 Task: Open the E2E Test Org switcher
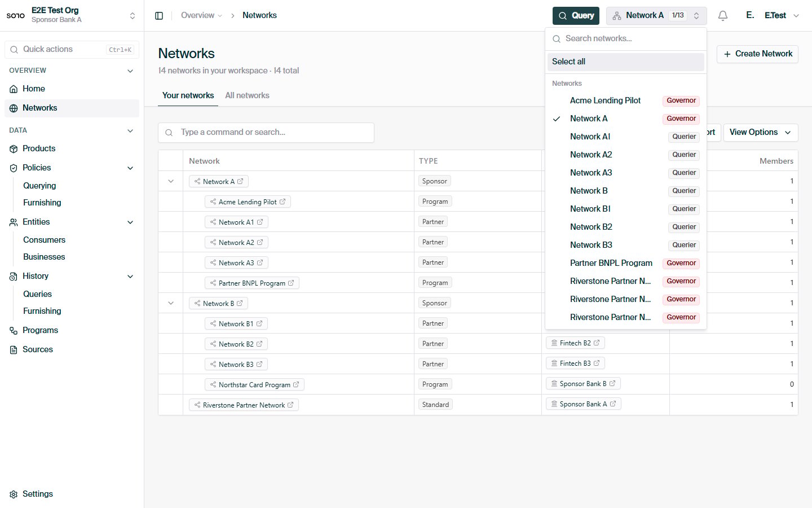coord(72,15)
